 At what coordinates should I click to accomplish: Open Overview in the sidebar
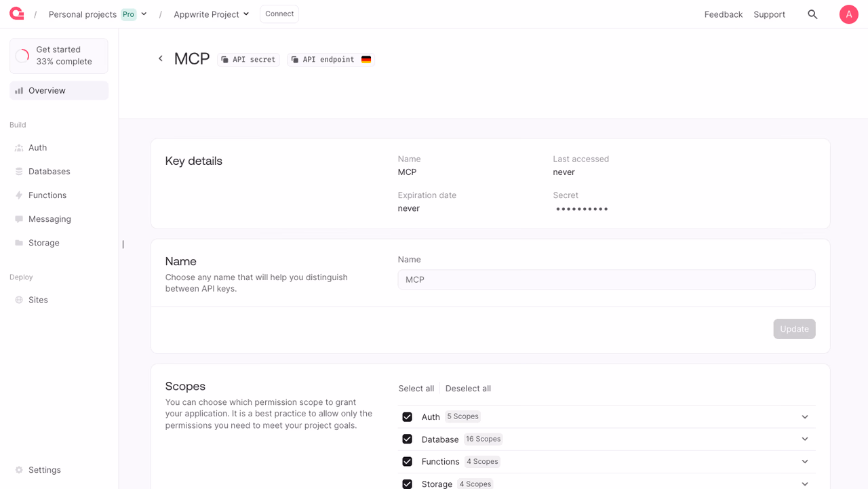pos(59,90)
